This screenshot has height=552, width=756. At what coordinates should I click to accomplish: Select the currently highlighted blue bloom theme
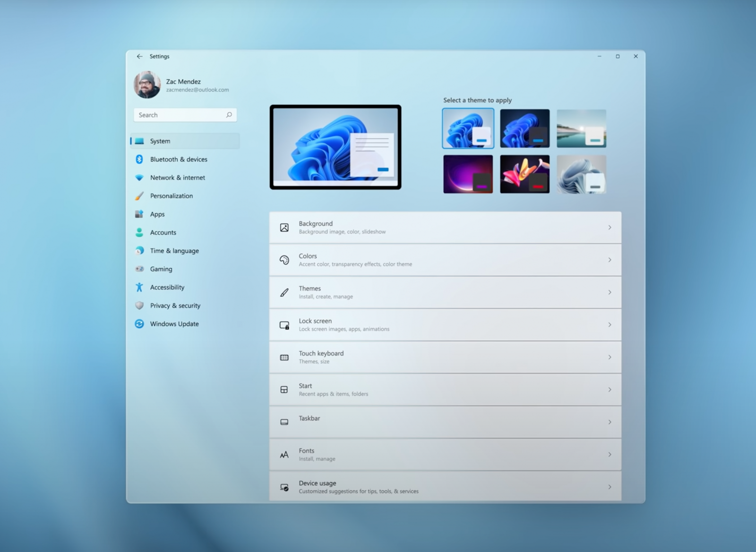coord(468,128)
